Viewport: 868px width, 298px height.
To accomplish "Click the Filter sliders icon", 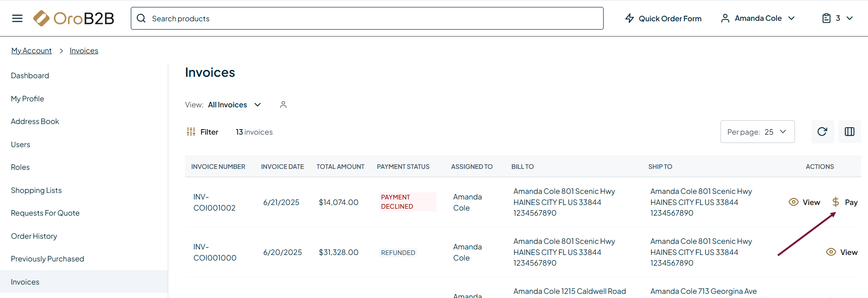I will [x=191, y=132].
